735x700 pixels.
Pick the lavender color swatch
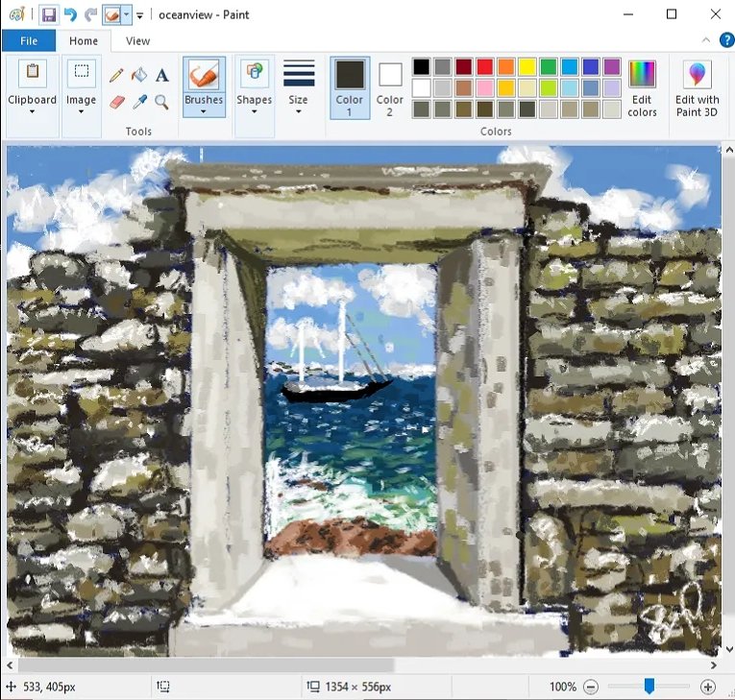(x=612, y=87)
